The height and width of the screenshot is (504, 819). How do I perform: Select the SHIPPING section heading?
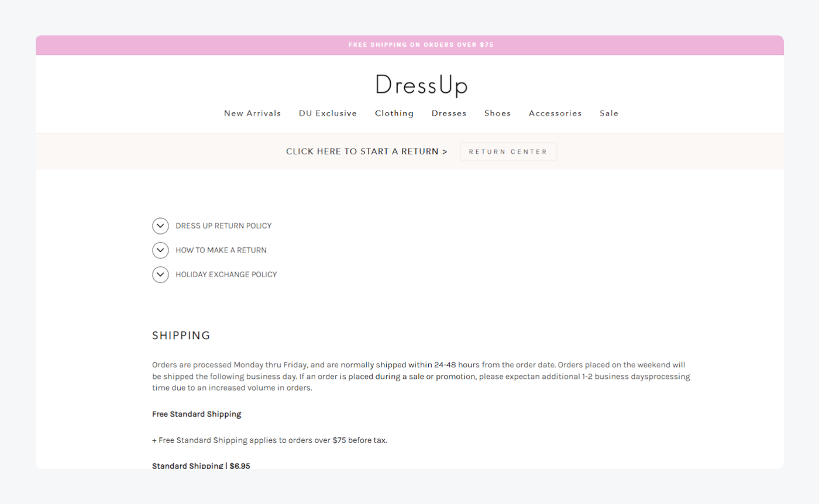point(181,335)
